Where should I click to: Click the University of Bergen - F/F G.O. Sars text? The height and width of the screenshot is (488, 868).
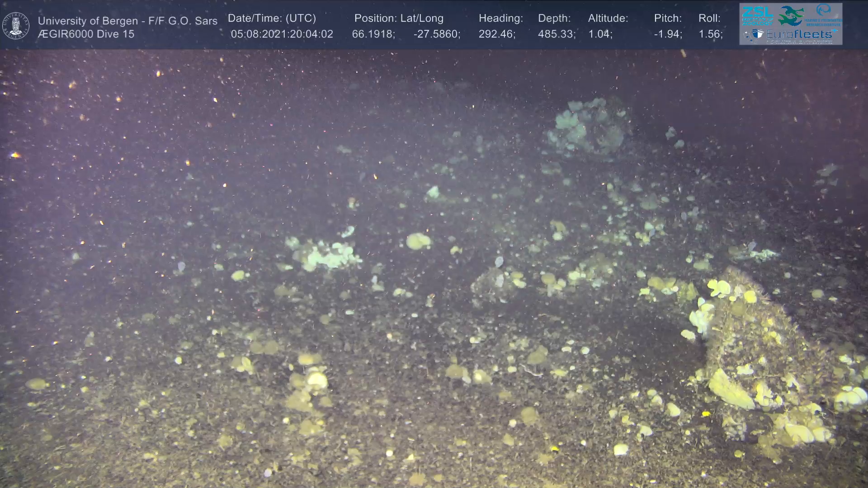(x=127, y=21)
